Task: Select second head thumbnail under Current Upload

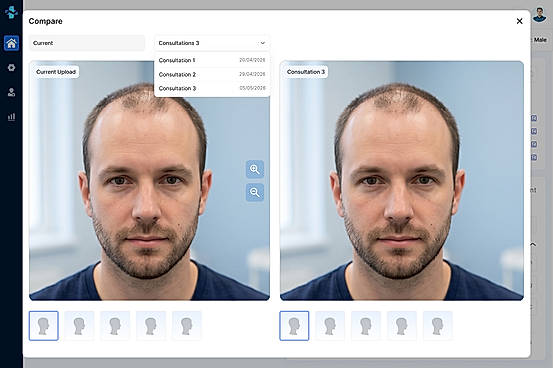Action: 79,326
